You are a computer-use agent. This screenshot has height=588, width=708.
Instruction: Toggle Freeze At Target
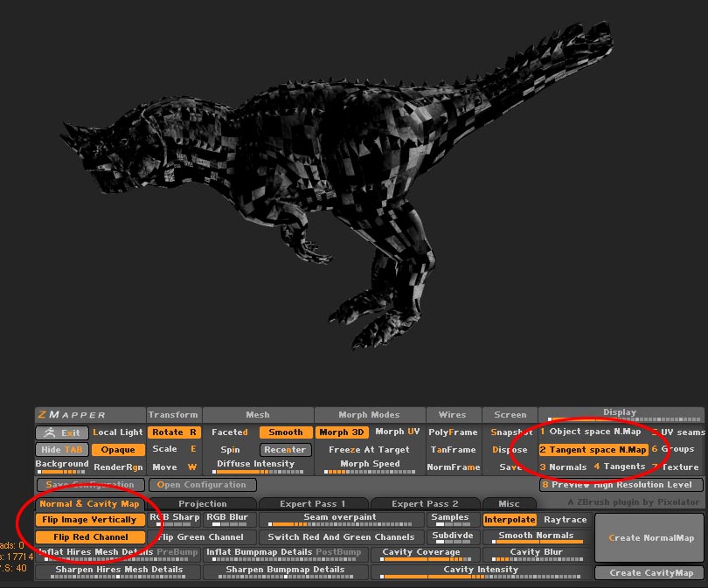pos(370,449)
